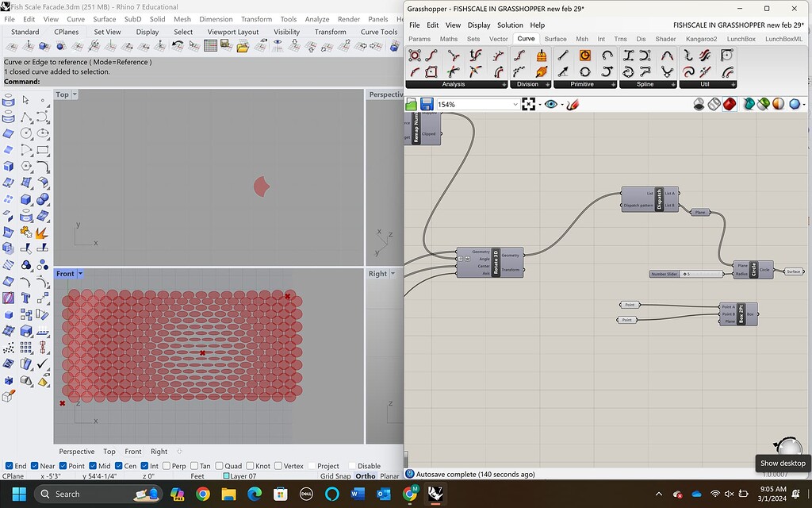Viewport: 812px width, 508px height.
Task: Expand the Analysis panel in Curve ribbon
Action: click(x=504, y=84)
